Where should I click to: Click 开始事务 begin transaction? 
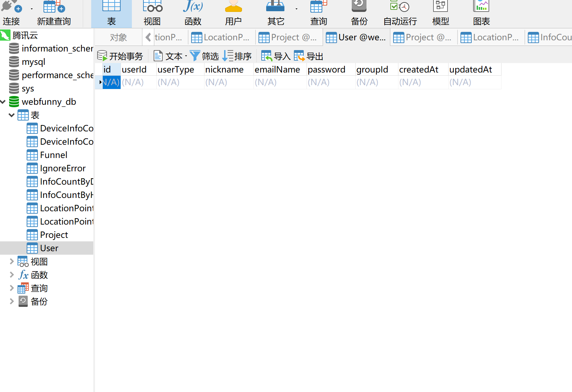coord(120,56)
